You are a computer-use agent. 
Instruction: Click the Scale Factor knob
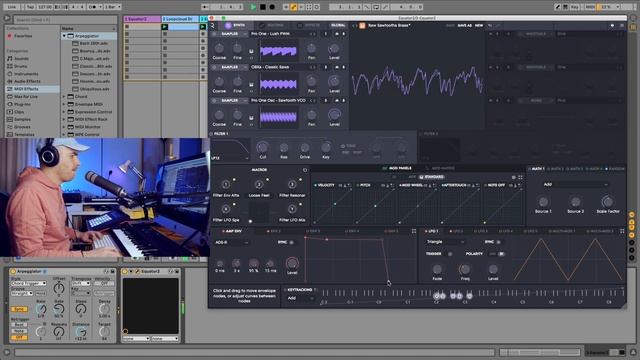[x=607, y=201]
